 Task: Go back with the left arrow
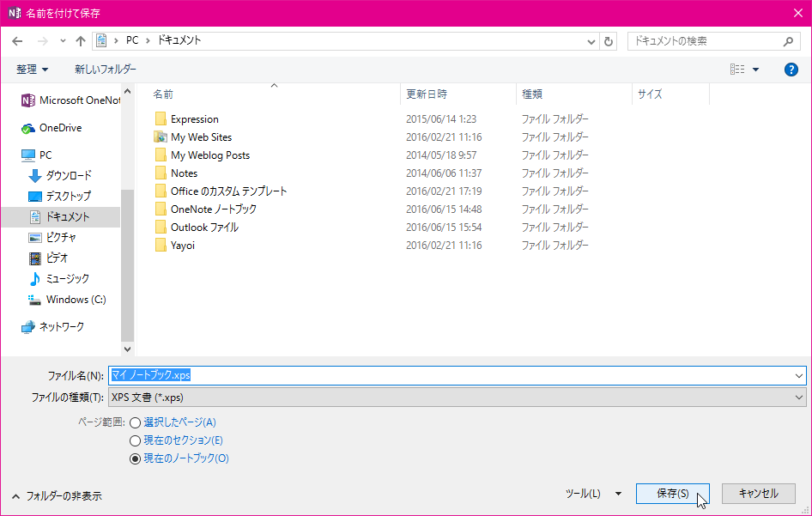pyautogui.click(x=17, y=41)
